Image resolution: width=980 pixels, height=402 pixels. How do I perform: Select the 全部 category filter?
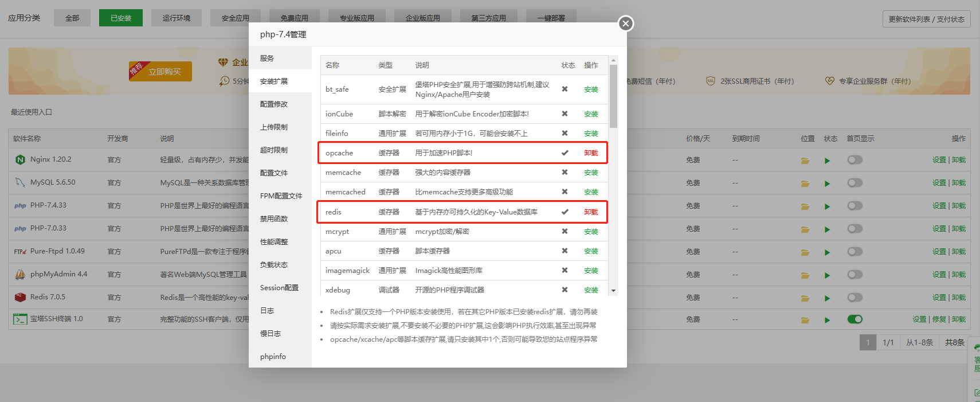coord(72,18)
